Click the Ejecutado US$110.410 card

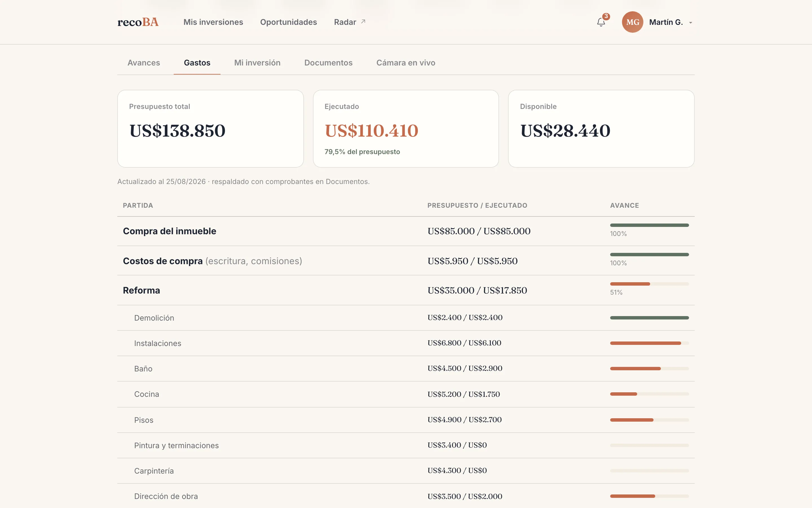coord(406,129)
